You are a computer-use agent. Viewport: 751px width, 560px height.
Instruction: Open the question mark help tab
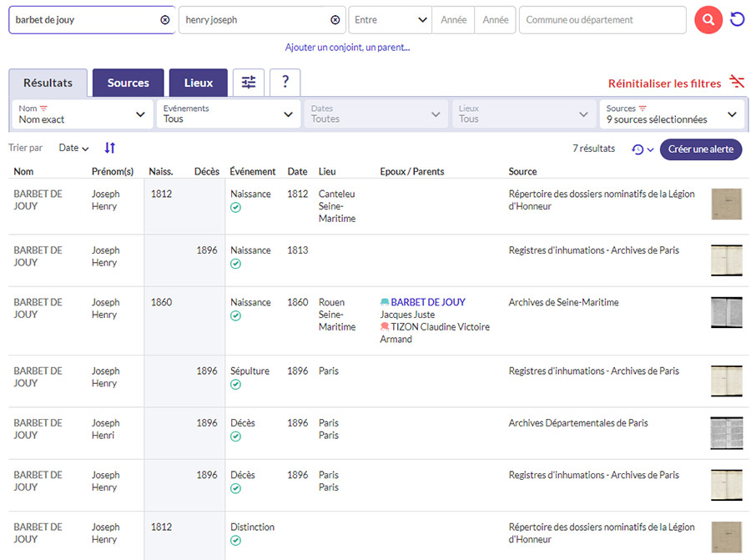click(285, 83)
